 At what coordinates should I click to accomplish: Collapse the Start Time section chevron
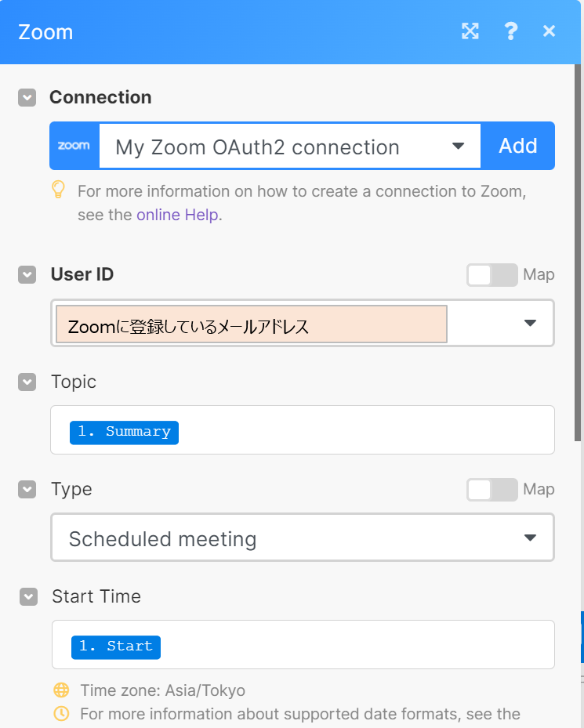[28, 596]
